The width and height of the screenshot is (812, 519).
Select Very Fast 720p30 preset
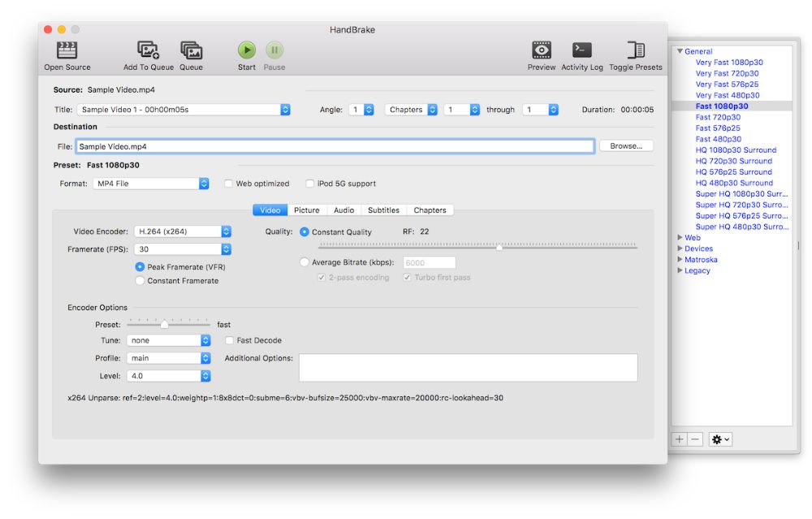(727, 73)
